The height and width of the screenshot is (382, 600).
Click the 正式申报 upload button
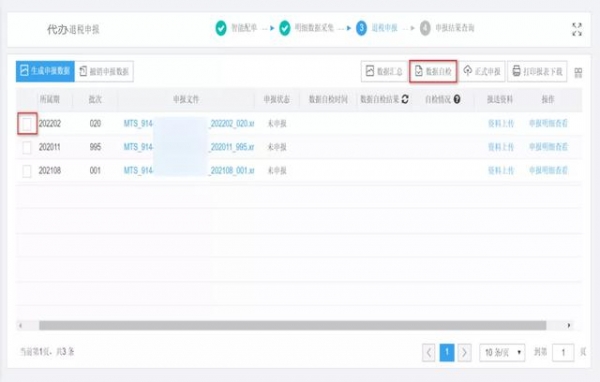pos(482,71)
